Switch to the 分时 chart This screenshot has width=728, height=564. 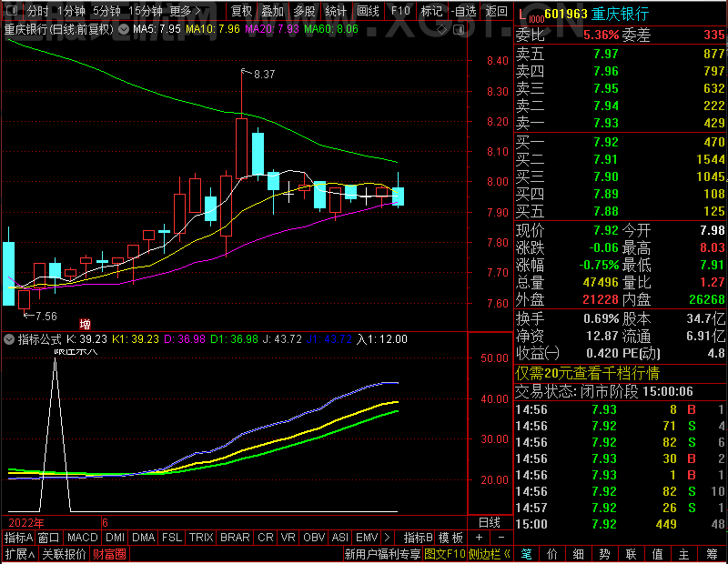tap(37, 11)
